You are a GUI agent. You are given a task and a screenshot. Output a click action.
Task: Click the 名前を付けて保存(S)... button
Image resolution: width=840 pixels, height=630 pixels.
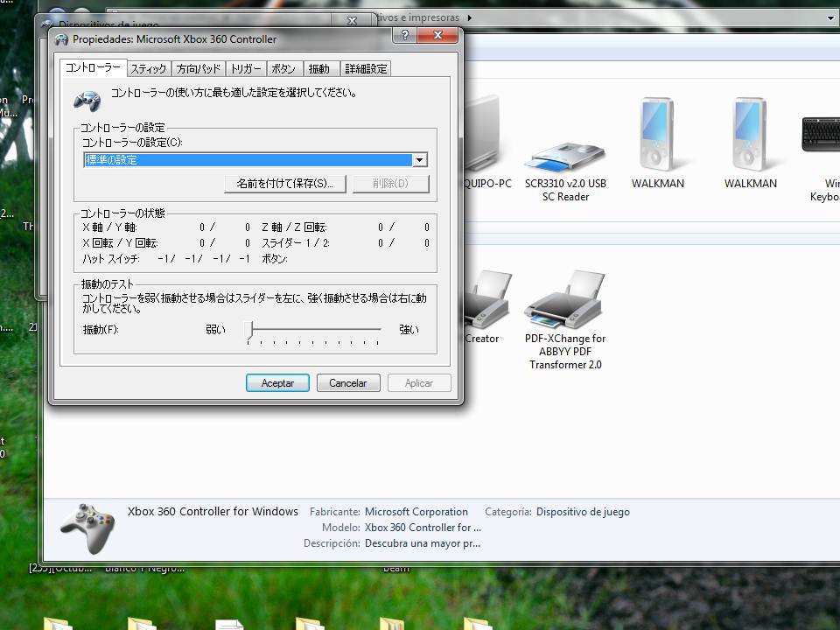pos(285,184)
